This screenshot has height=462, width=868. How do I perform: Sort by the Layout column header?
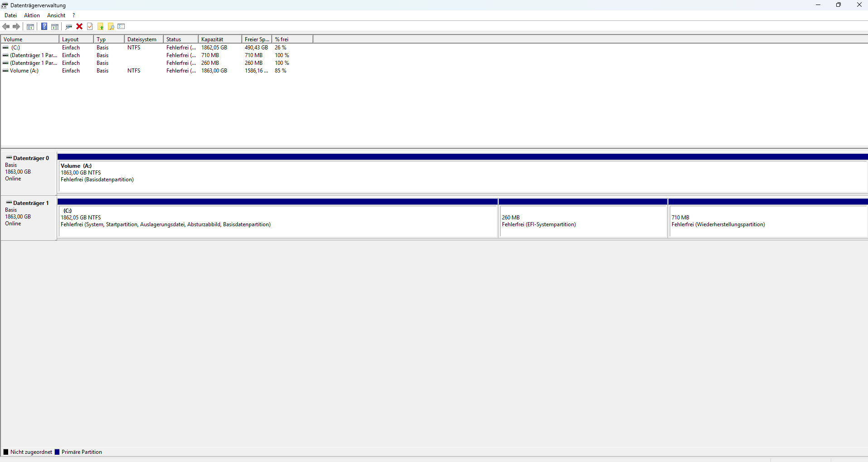coord(76,39)
